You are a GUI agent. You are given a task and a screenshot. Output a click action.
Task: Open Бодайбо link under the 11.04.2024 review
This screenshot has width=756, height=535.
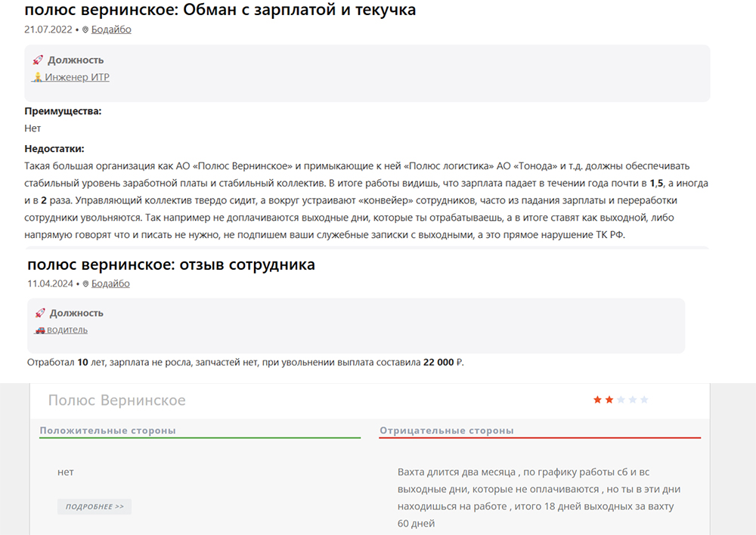click(110, 283)
